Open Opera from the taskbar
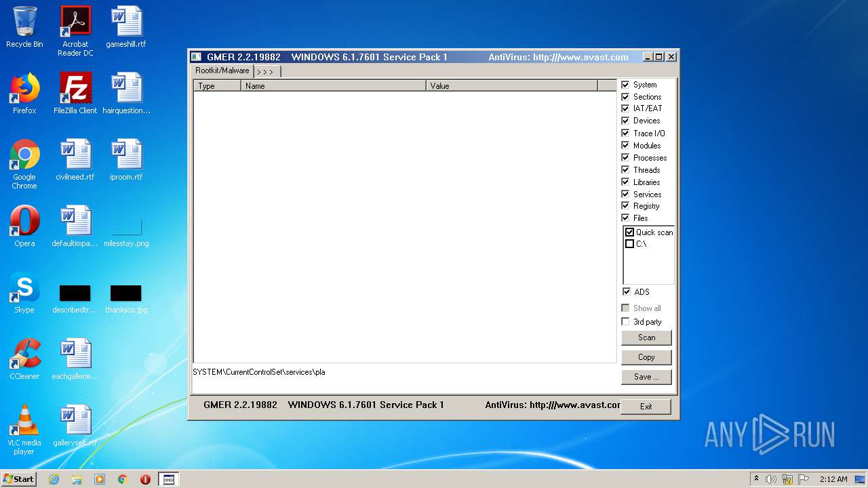868x488 pixels. pos(145,479)
